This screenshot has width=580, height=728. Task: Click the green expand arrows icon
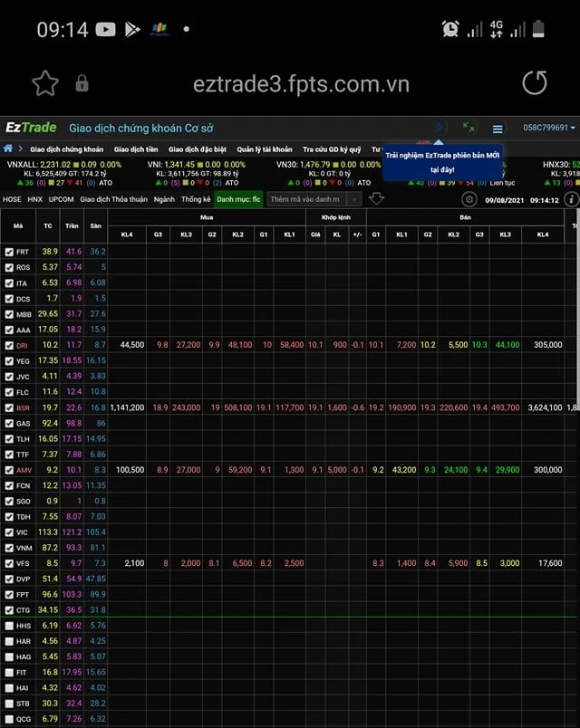coord(469,128)
